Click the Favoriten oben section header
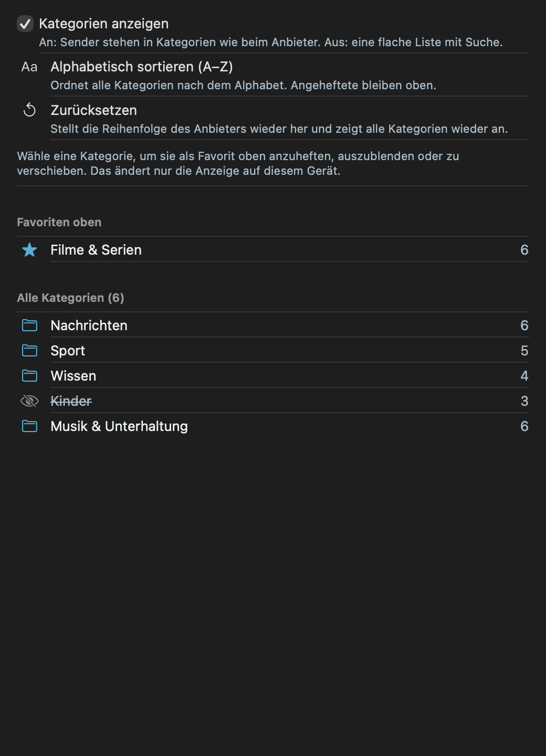The width and height of the screenshot is (546, 756). click(x=59, y=222)
